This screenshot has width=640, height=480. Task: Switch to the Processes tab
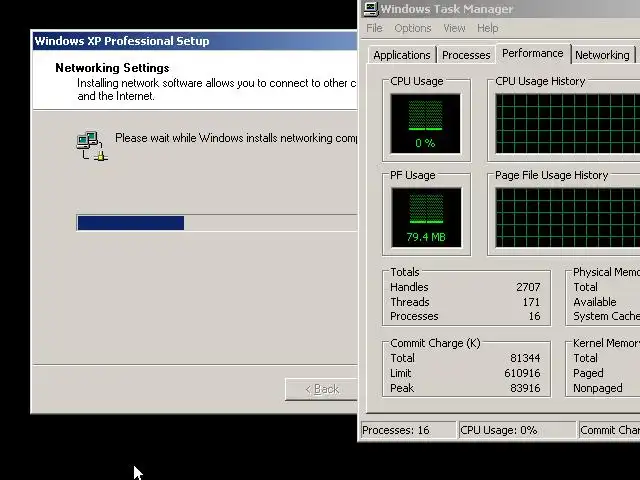[x=466, y=55]
